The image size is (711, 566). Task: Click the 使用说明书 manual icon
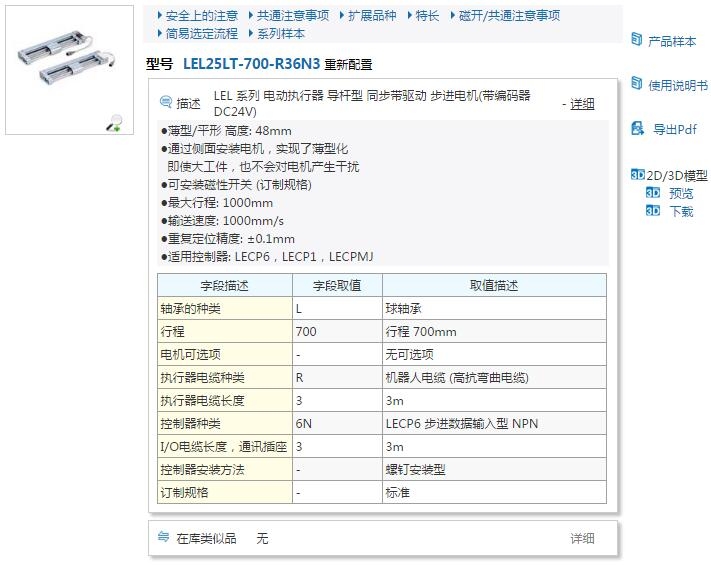tap(635, 84)
